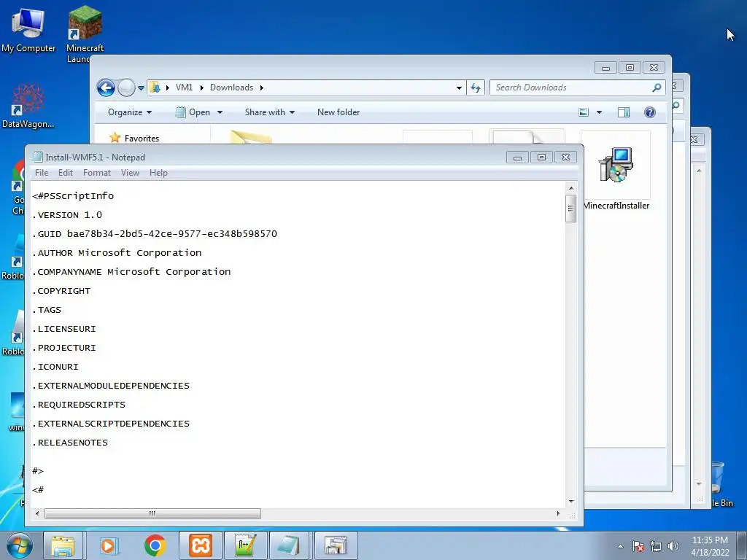The image size is (747, 560).
Task: Open the Minecraft Launcher desktop shortcut
Action: (x=85, y=34)
